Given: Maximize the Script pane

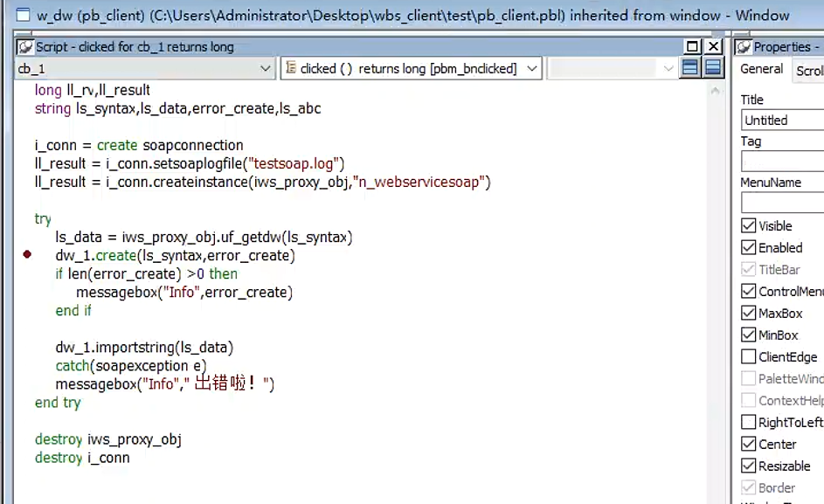Looking at the screenshot, I should pyautogui.click(x=692, y=47).
